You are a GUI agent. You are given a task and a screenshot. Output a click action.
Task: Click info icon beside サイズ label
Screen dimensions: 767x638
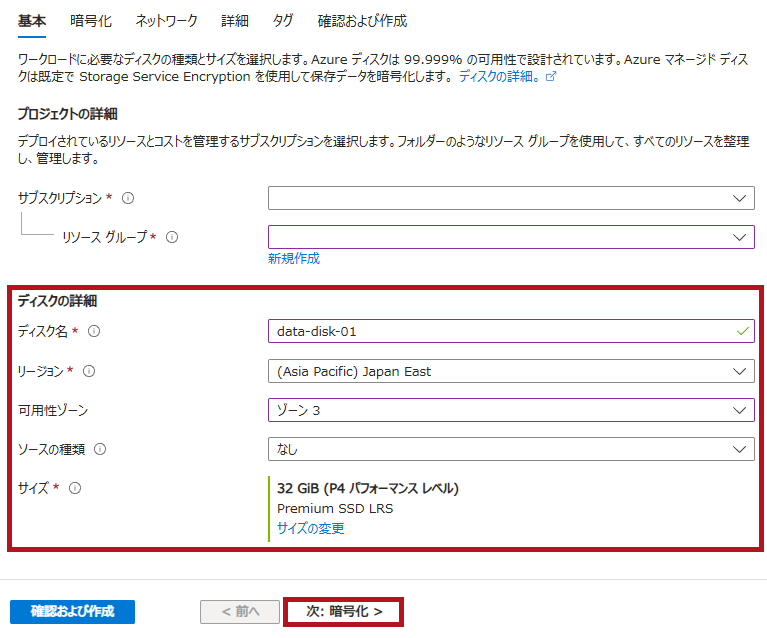coord(75,488)
